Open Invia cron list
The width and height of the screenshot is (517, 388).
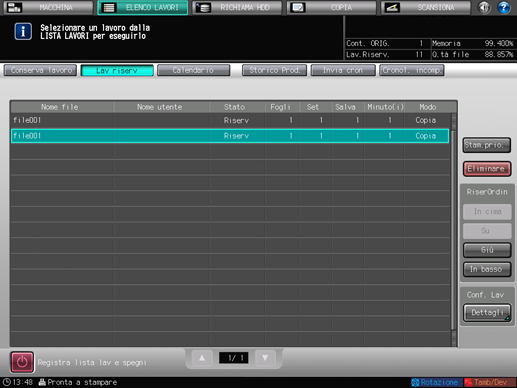[x=343, y=70]
